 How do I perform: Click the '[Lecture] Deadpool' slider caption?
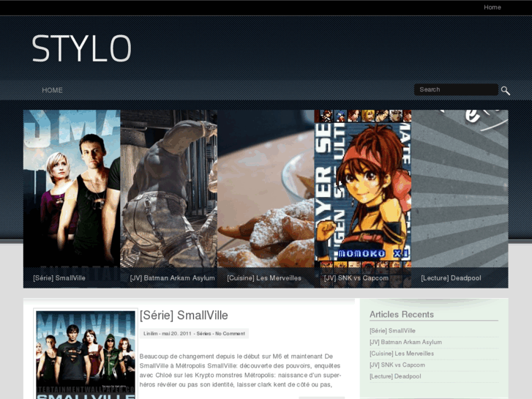(452, 277)
